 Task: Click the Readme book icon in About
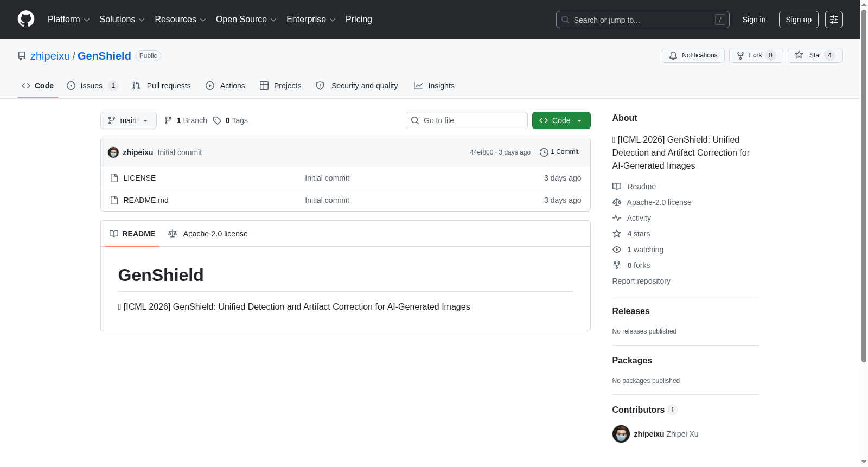pyautogui.click(x=617, y=187)
